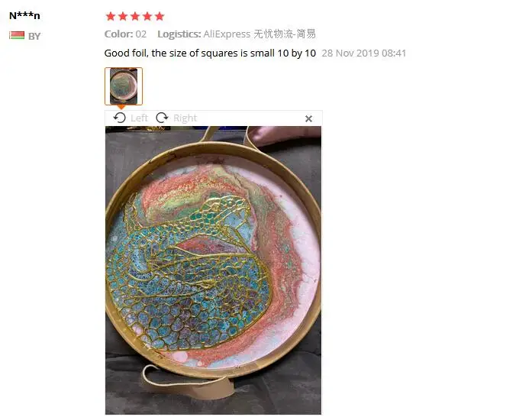Image resolution: width=532 pixels, height=417 pixels.
Task: Click the first red rating star
Action: click(x=111, y=16)
